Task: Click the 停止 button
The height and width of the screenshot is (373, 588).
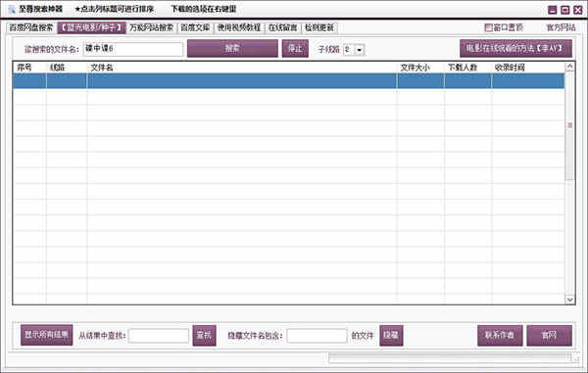Action: [295, 48]
